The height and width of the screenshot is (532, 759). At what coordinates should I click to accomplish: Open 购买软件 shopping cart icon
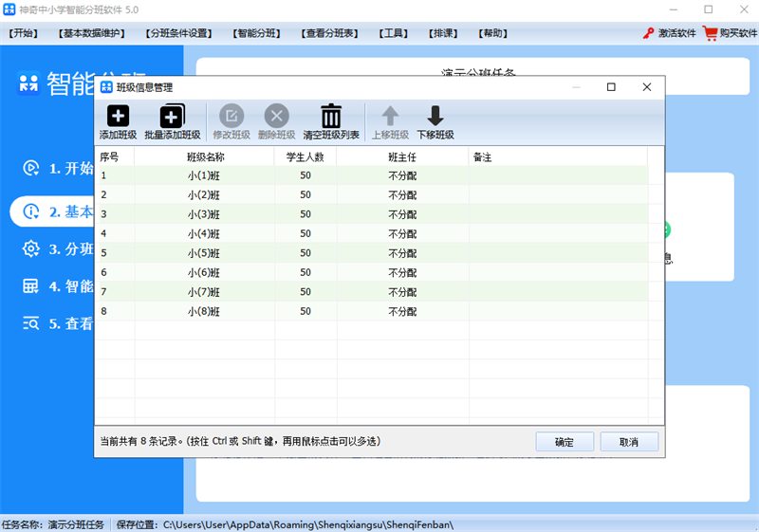click(x=710, y=33)
